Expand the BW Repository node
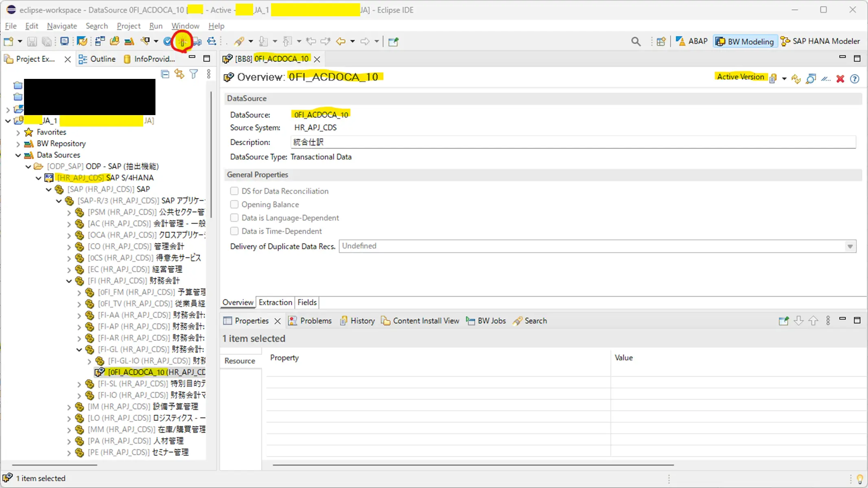 pyautogui.click(x=18, y=144)
